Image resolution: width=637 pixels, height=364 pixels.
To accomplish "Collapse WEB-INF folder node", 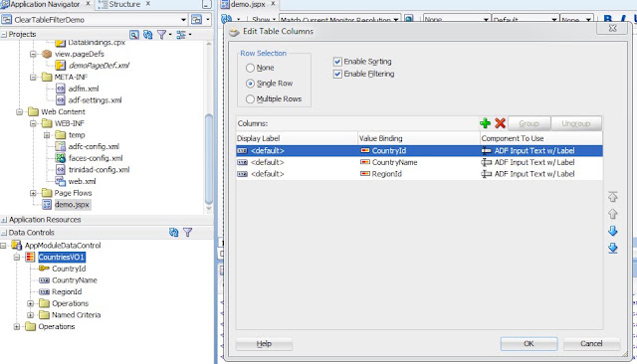I will click(33, 123).
